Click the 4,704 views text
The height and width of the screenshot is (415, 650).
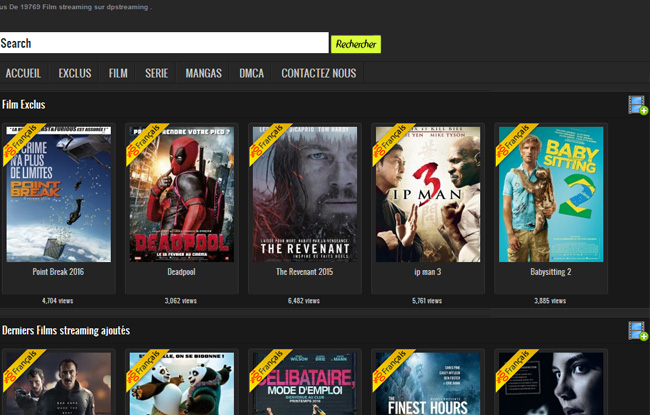coord(58,301)
